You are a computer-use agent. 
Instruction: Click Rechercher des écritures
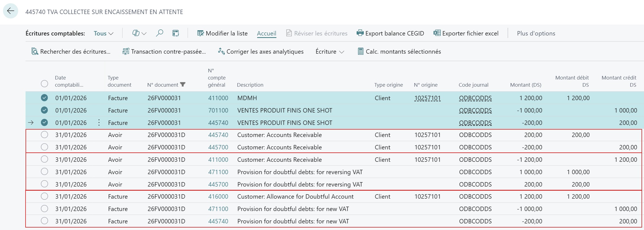71,51
